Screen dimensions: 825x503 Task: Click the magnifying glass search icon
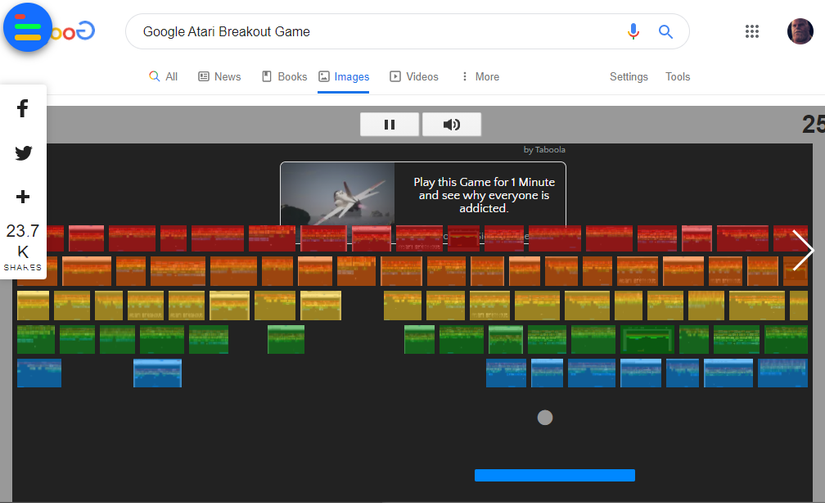[x=666, y=31]
